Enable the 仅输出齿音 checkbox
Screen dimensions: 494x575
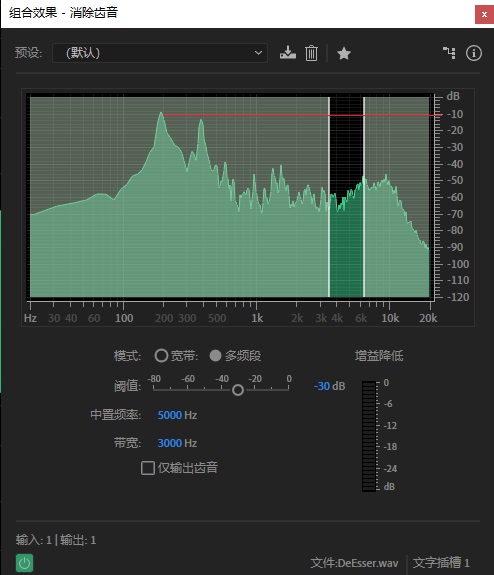(x=148, y=468)
